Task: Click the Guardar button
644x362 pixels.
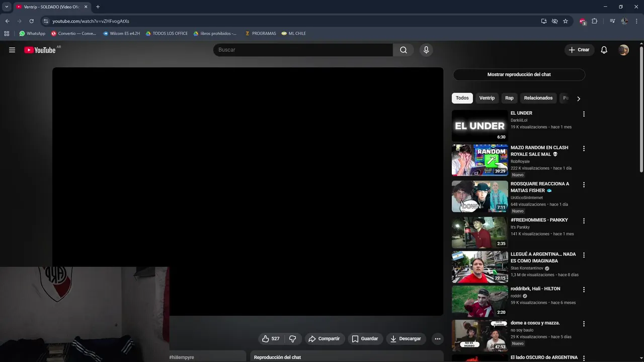Action: tap(365, 339)
